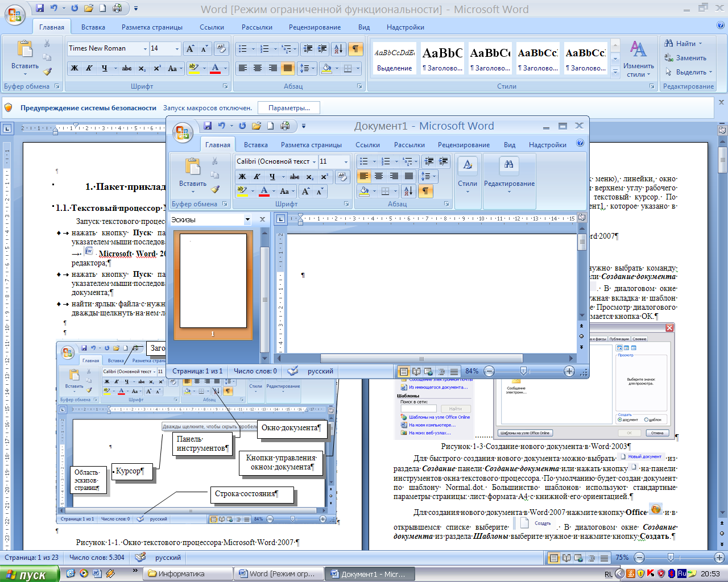Expand Выделить dropdown in back Word window
This screenshot has width=728, height=582.
(710, 72)
